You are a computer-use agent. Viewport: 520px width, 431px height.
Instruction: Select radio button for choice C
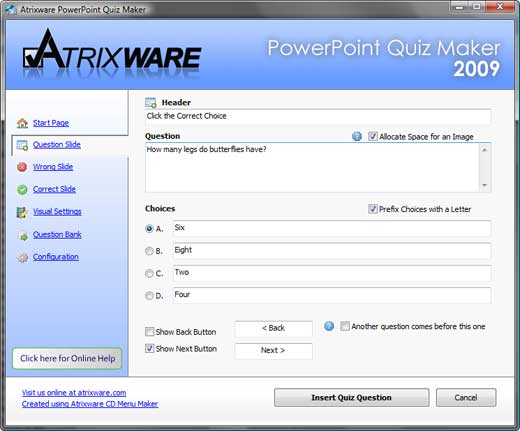[x=149, y=273]
